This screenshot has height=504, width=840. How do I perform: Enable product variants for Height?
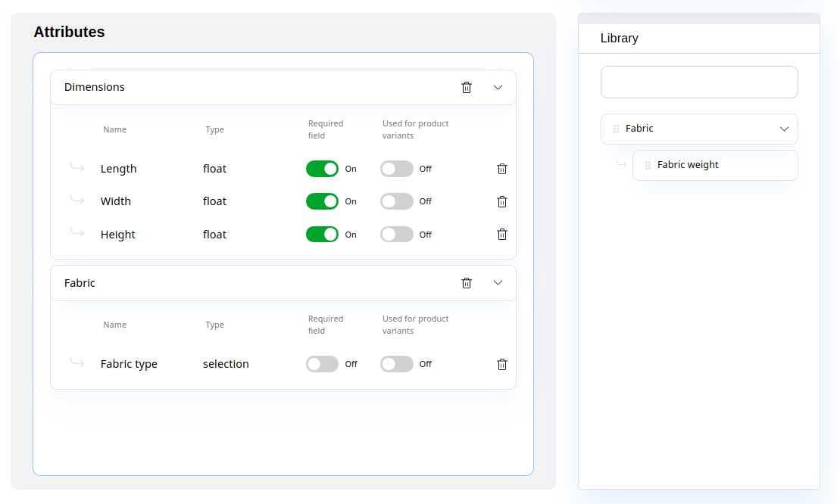pos(396,235)
